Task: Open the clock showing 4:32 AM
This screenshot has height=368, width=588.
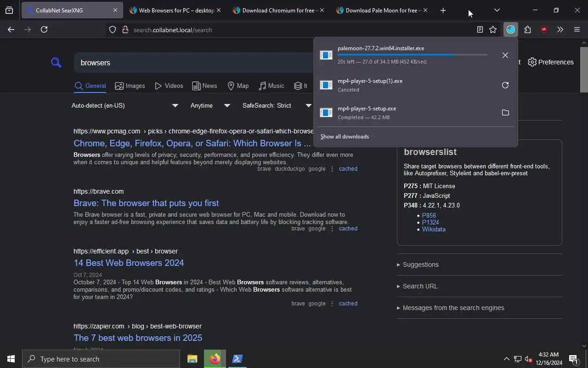Action: coord(548,359)
